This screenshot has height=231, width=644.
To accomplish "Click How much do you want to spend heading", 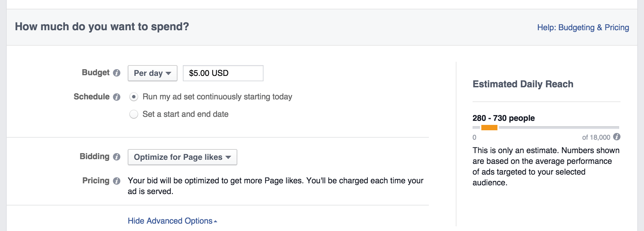I will pyautogui.click(x=102, y=27).
